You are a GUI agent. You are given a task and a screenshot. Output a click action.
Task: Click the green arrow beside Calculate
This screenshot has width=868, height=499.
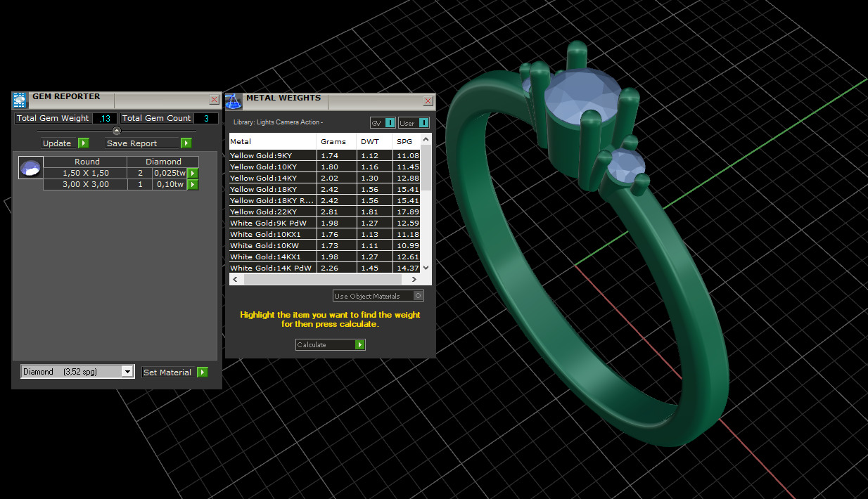point(360,345)
